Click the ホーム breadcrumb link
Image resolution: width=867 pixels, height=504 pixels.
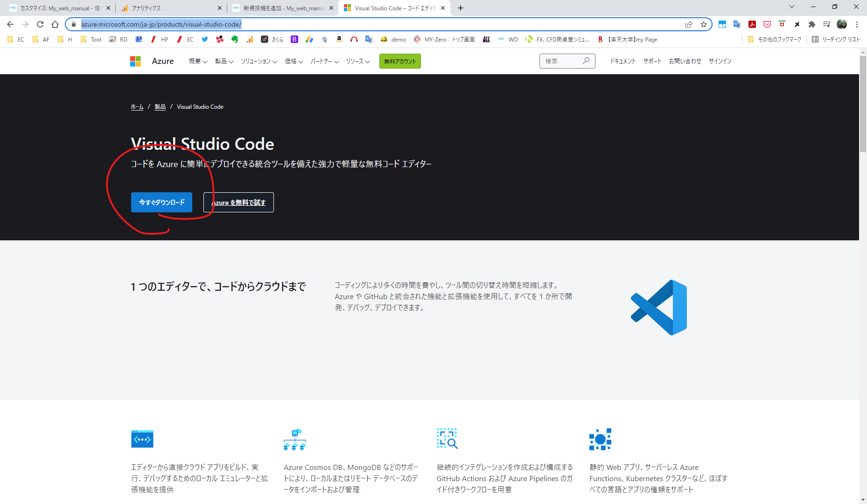click(137, 107)
